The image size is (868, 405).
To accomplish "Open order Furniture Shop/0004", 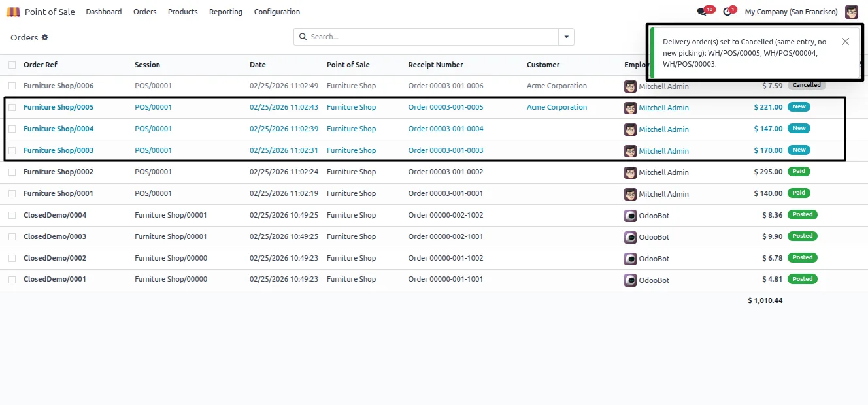I will coord(58,129).
